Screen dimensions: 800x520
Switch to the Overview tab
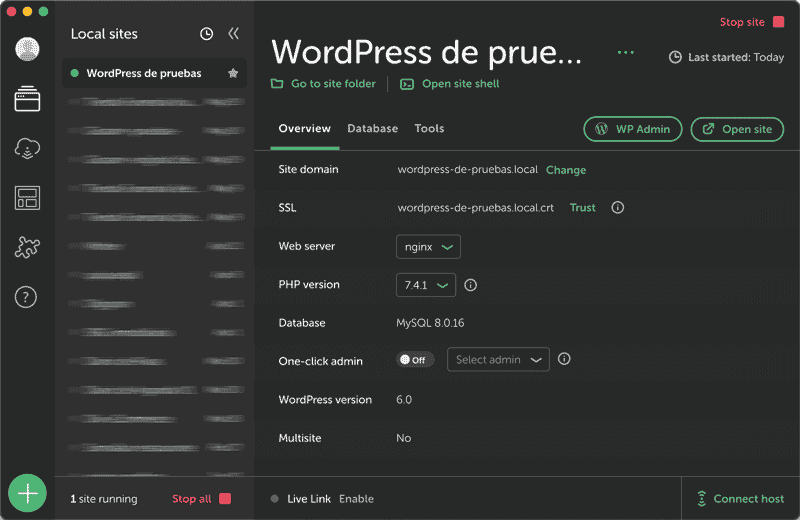[x=305, y=129]
